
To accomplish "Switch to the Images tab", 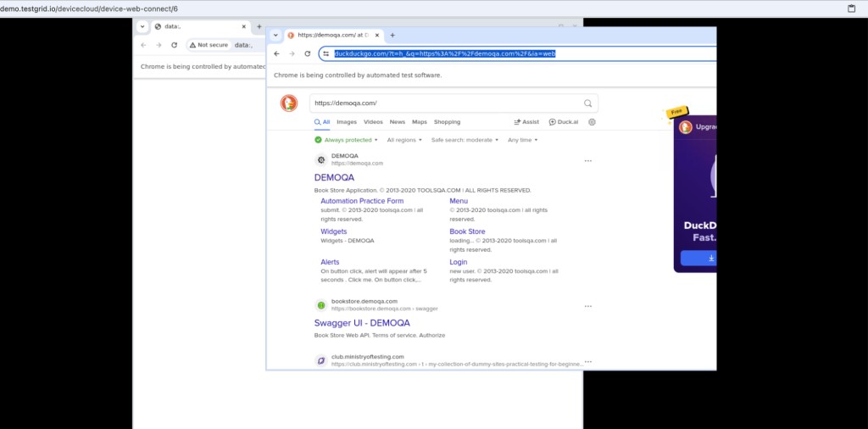I will point(347,122).
